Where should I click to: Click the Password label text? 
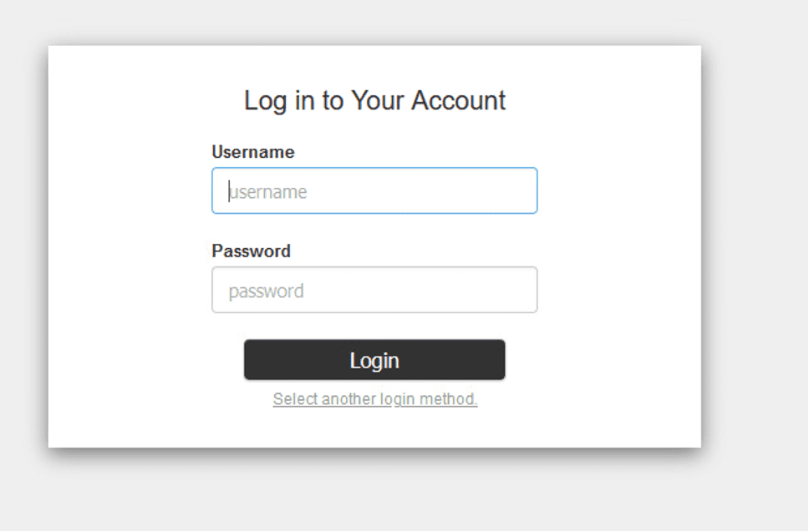pyautogui.click(x=251, y=251)
